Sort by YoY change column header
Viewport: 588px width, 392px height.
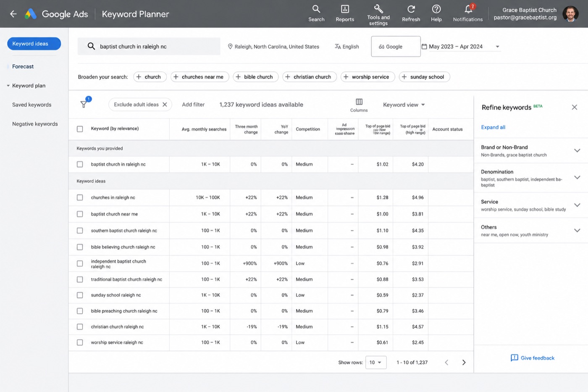pos(281,129)
